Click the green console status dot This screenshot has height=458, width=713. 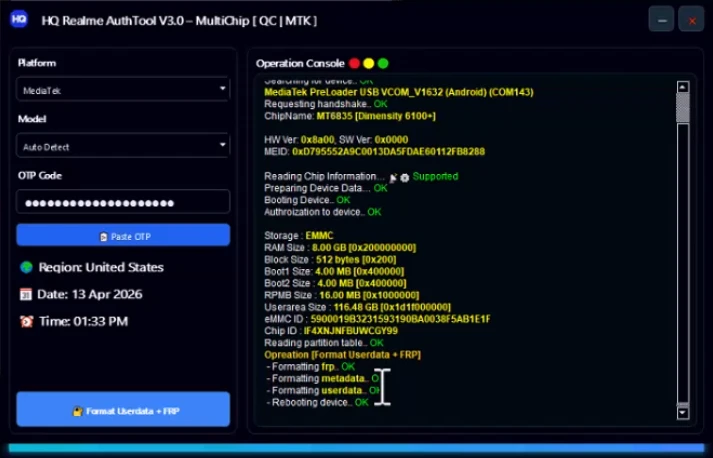pos(383,63)
